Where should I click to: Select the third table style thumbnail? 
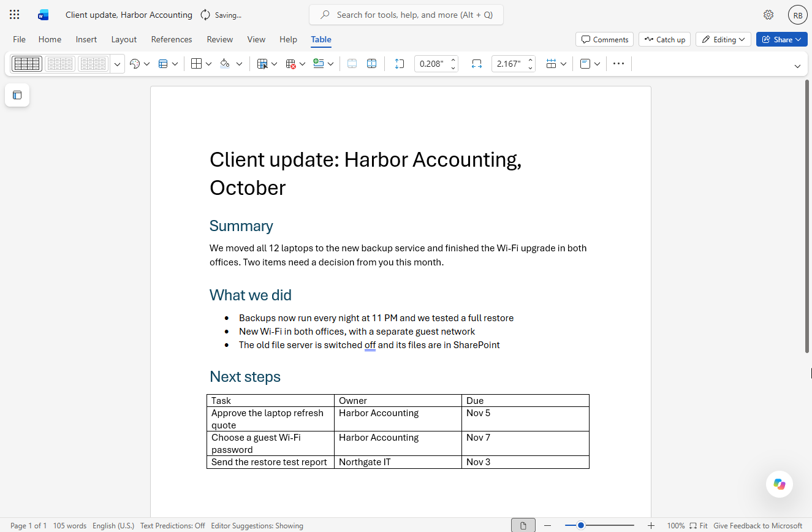click(93, 64)
